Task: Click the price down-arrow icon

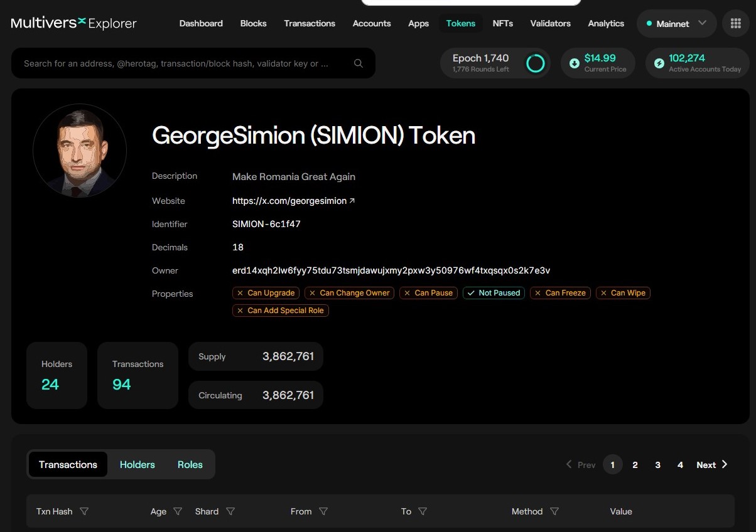Action: click(574, 63)
